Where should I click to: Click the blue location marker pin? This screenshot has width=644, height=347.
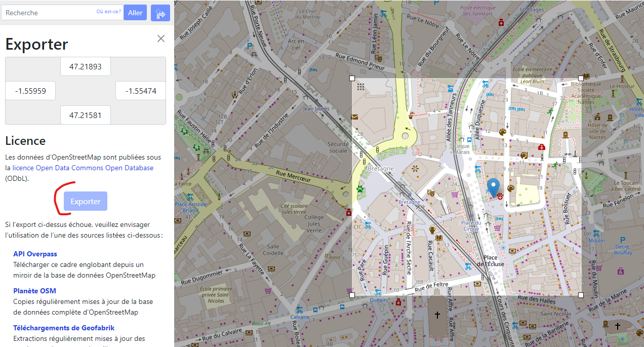[494, 186]
